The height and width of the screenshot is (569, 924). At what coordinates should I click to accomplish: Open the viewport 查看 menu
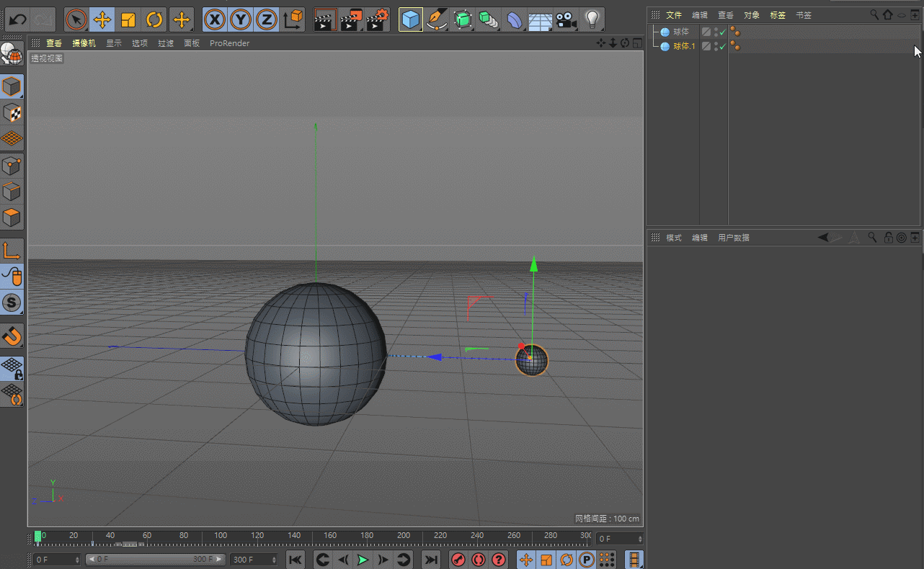(x=54, y=43)
